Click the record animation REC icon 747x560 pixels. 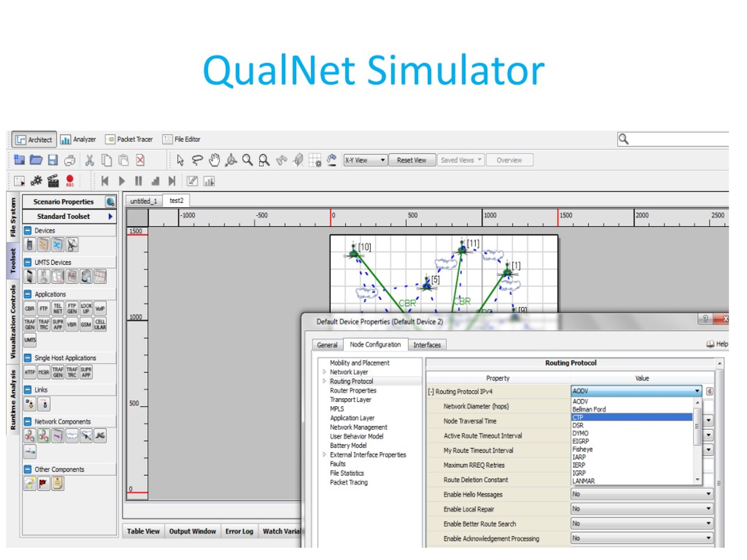click(70, 181)
